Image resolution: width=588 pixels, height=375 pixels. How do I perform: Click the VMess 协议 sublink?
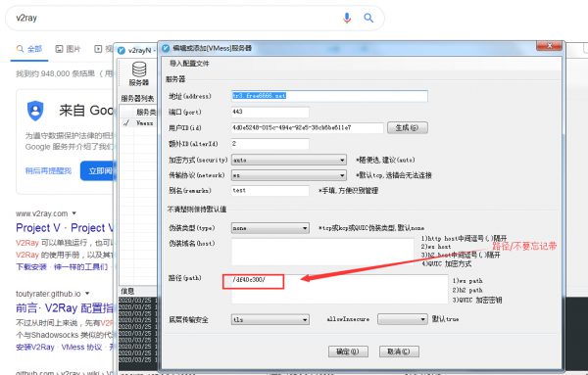pyautogui.click(x=81, y=347)
